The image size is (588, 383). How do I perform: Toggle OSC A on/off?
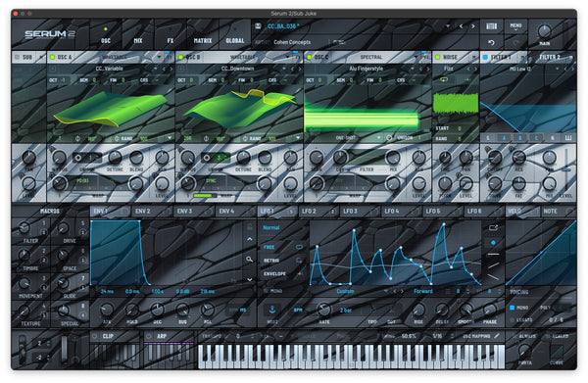[x=53, y=57]
